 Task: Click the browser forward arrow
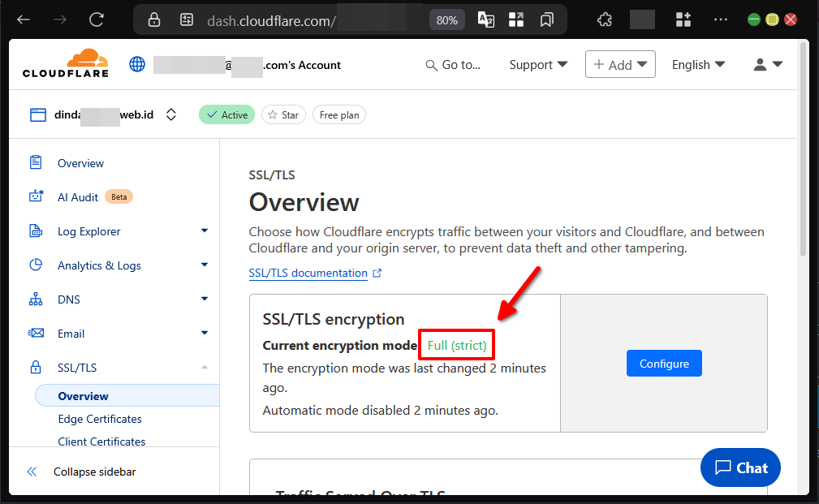(61, 19)
